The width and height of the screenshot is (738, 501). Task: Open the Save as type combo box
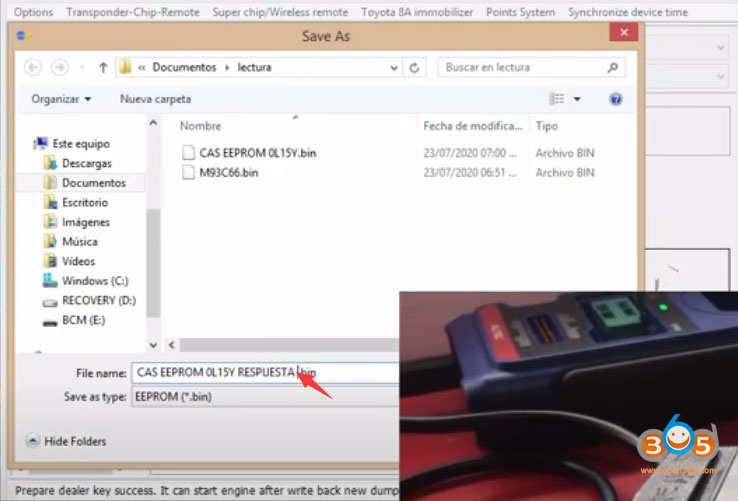pos(265,396)
